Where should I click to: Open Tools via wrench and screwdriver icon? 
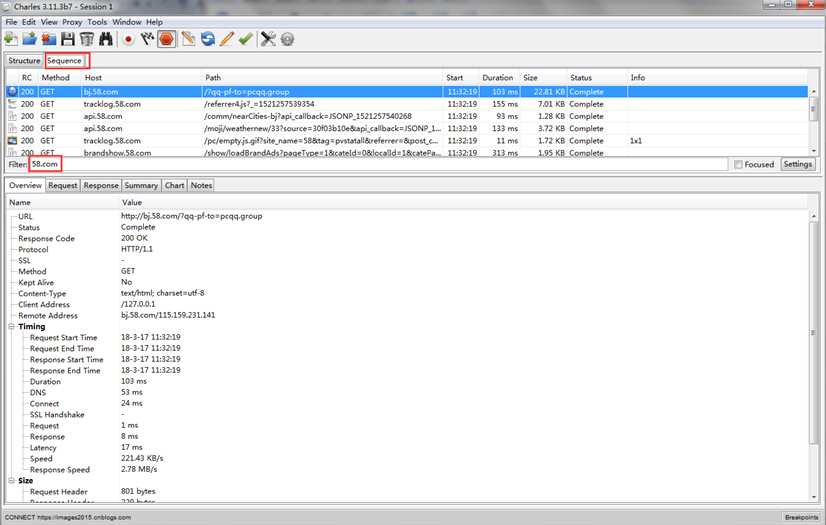coord(268,39)
